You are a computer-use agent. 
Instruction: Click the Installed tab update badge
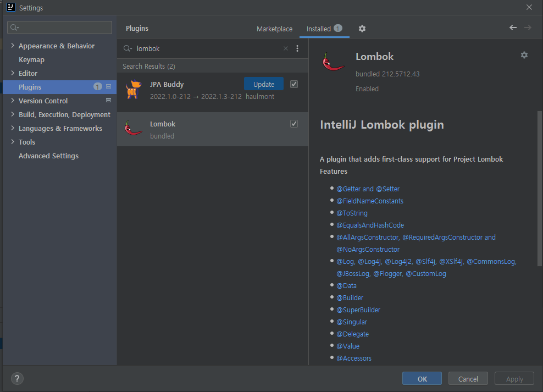tap(338, 29)
